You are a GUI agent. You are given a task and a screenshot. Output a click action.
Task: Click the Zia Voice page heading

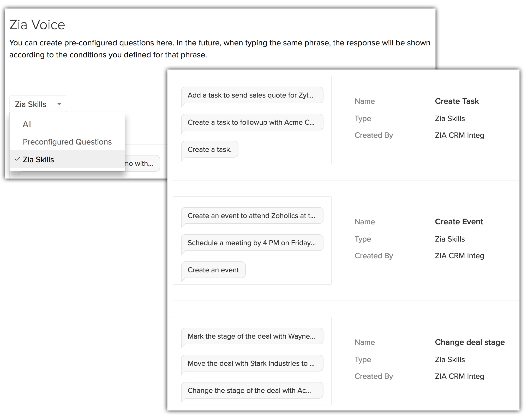(37, 25)
